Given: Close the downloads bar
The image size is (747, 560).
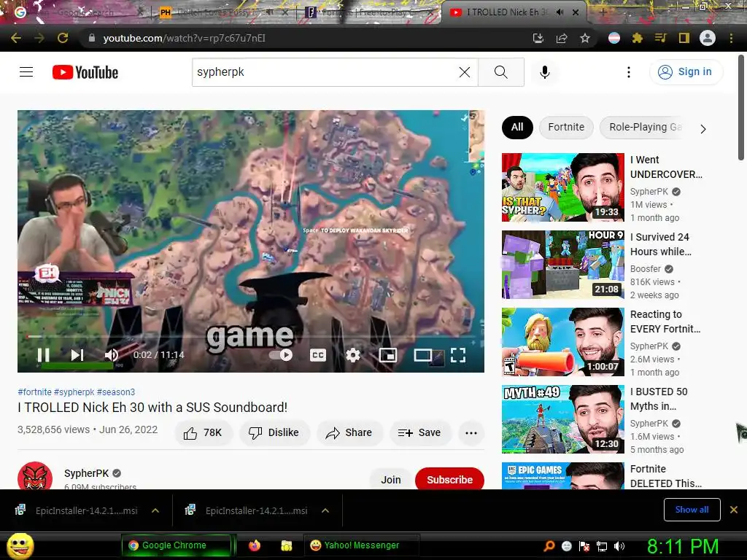Looking at the screenshot, I should click(734, 510).
